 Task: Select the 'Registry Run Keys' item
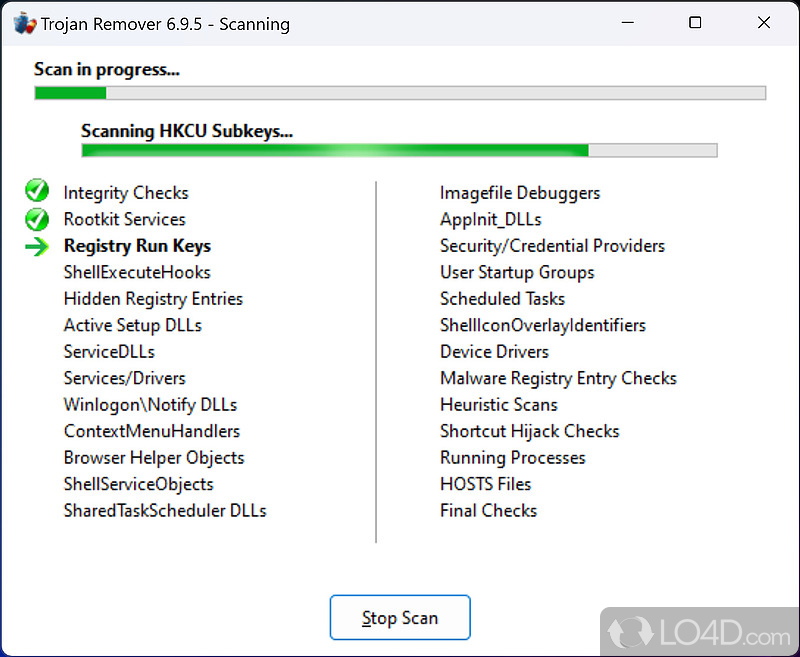point(137,246)
